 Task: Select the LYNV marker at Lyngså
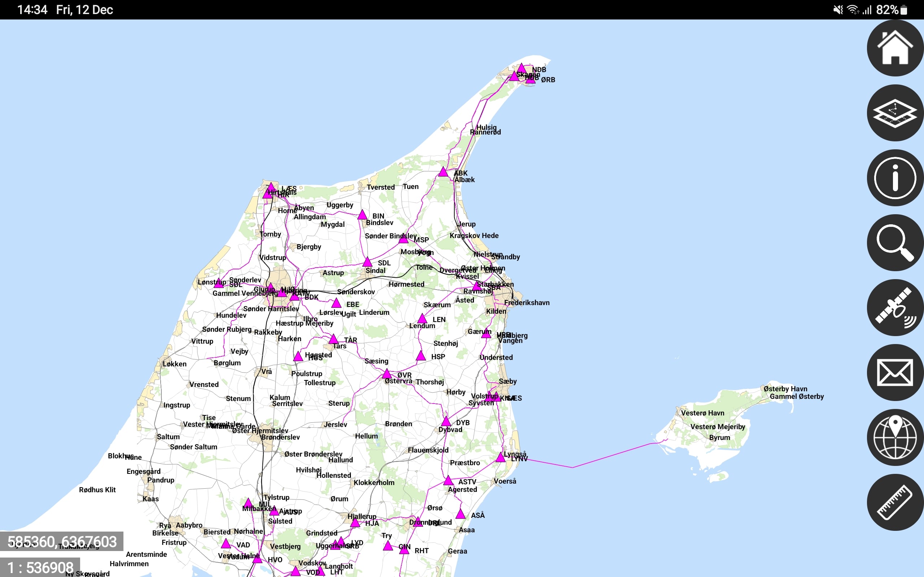pos(501,458)
